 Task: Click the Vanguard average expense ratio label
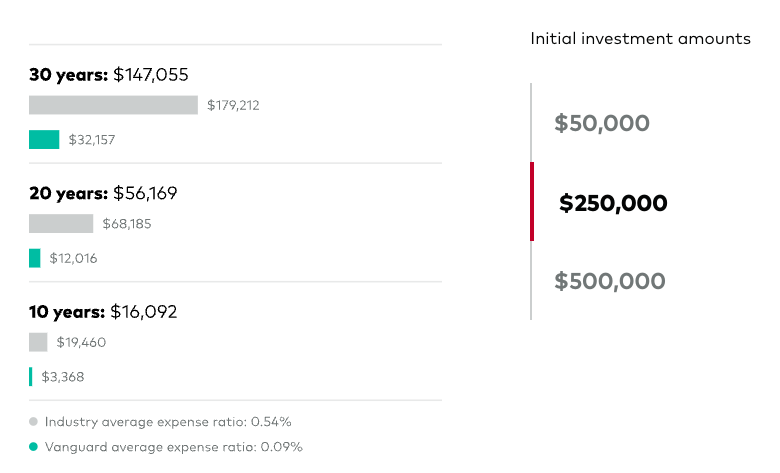[174, 447]
